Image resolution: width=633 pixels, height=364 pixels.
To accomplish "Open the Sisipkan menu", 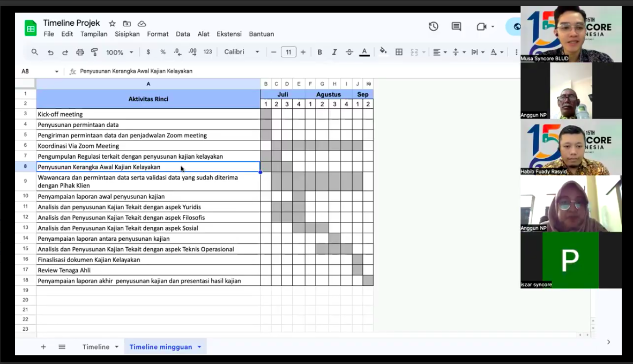I will point(127,34).
